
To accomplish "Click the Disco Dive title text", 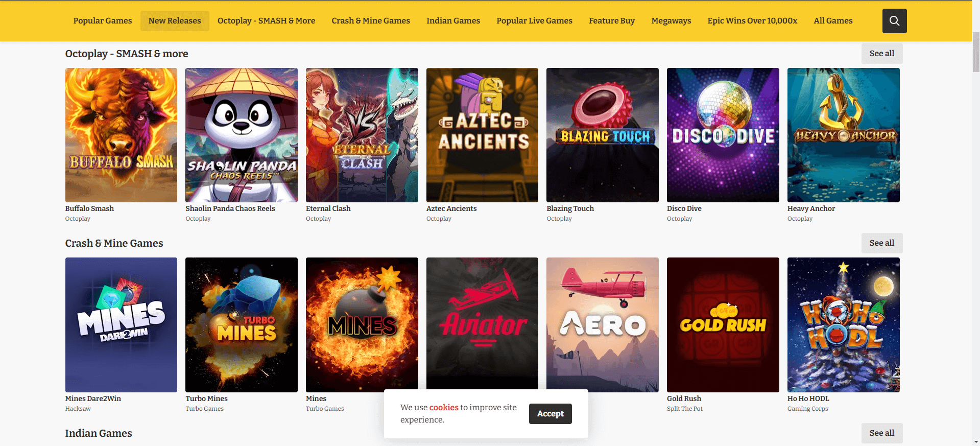I will tap(684, 208).
